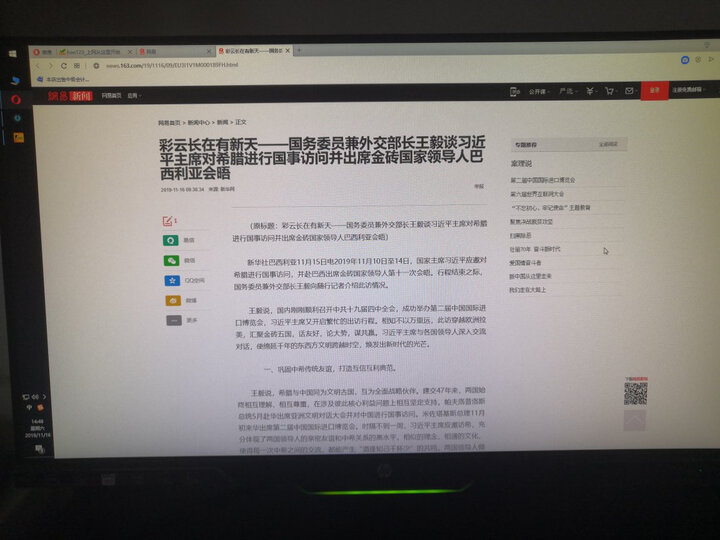The height and width of the screenshot is (540, 720).
Task: Open 第二届中国国际进口博览会 sidebar link
Action: coord(543,180)
